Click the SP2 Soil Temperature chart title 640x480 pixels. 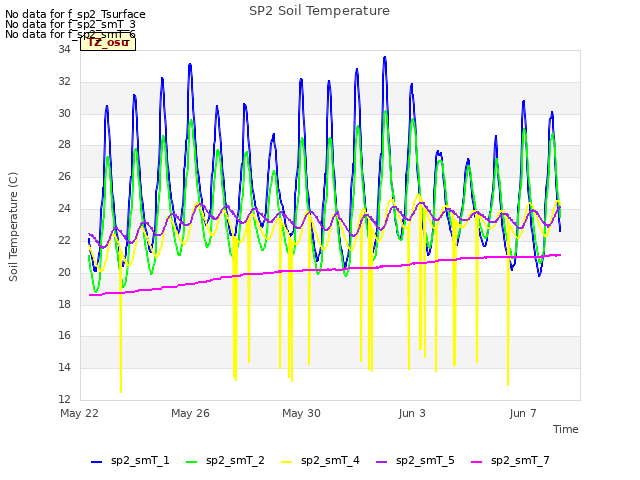tap(319, 11)
